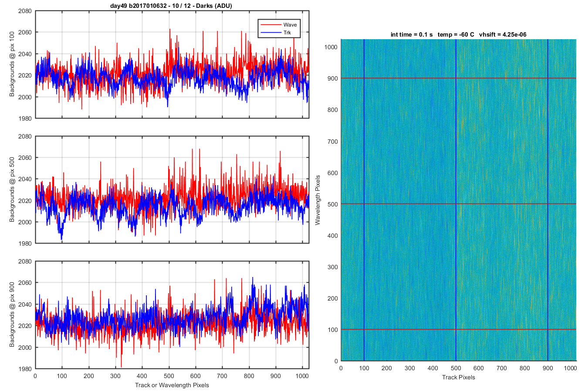Click the blue Trk line sample in legend
The width and height of the screenshot is (588, 392).
[x=270, y=33]
